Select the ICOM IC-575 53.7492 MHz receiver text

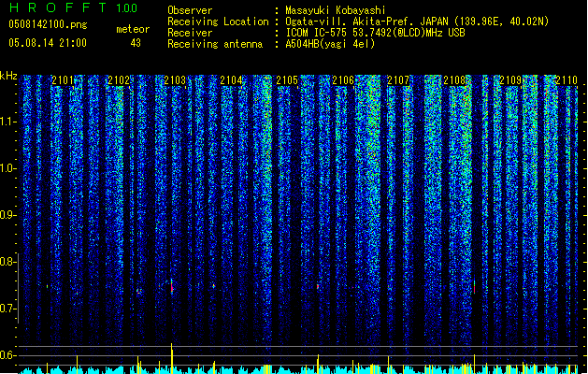tap(376, 33)
